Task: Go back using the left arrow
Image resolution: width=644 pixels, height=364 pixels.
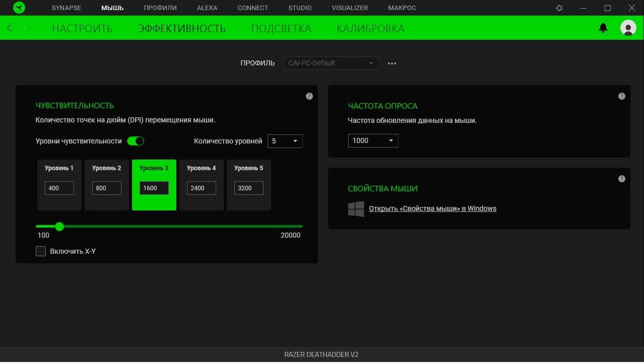Action: click(x=10, y=28)
